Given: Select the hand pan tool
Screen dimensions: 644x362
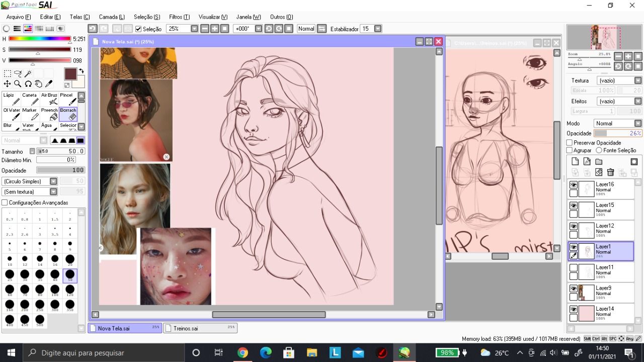Looking at the screenshot, I should [x=39, y=84].
